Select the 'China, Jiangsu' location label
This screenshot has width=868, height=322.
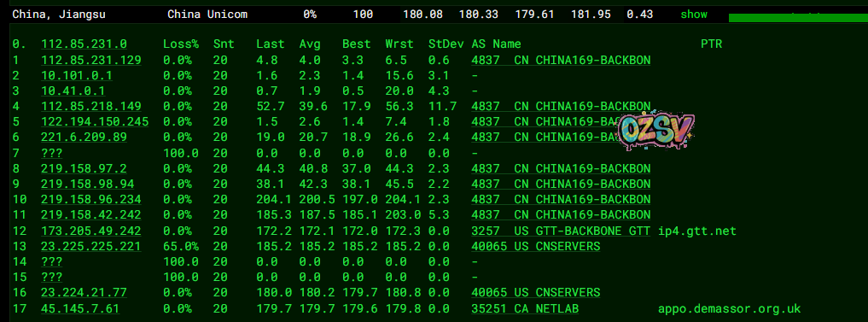pos(59,15)
